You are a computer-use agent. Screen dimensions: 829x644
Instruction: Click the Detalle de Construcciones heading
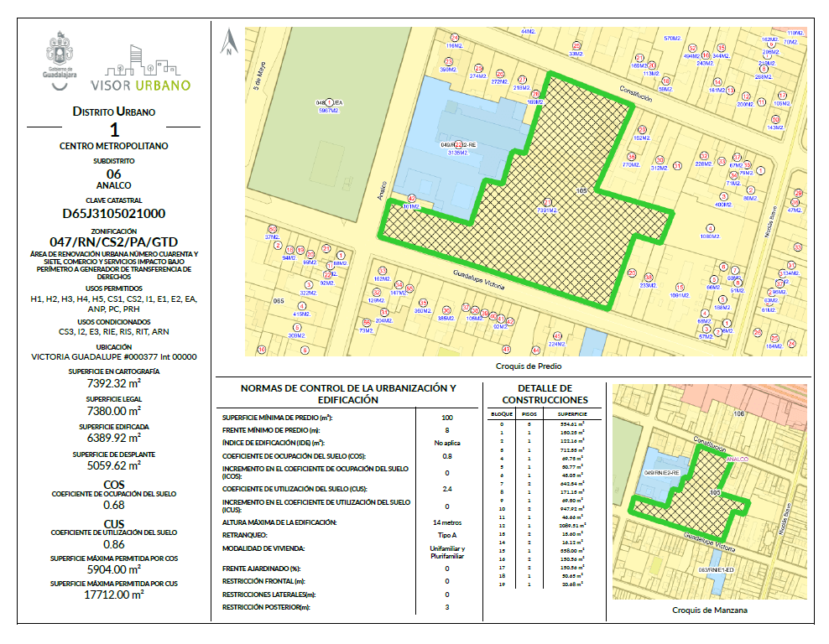[x=546, y=394]
